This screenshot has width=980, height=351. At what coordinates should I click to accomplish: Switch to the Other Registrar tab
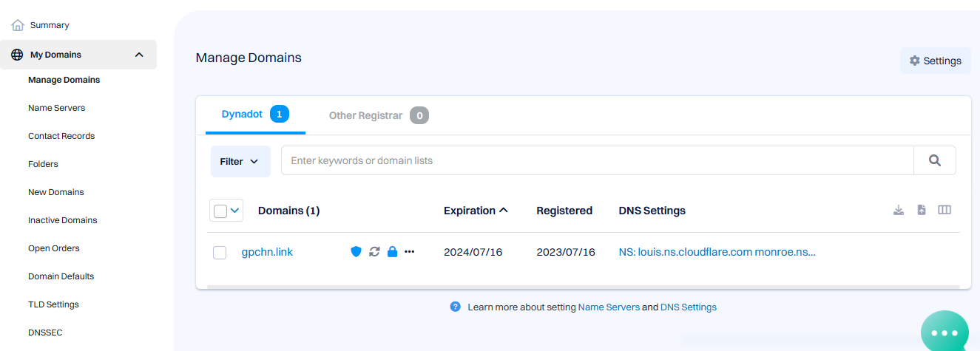pyautogui.click(x=378, y=115)
